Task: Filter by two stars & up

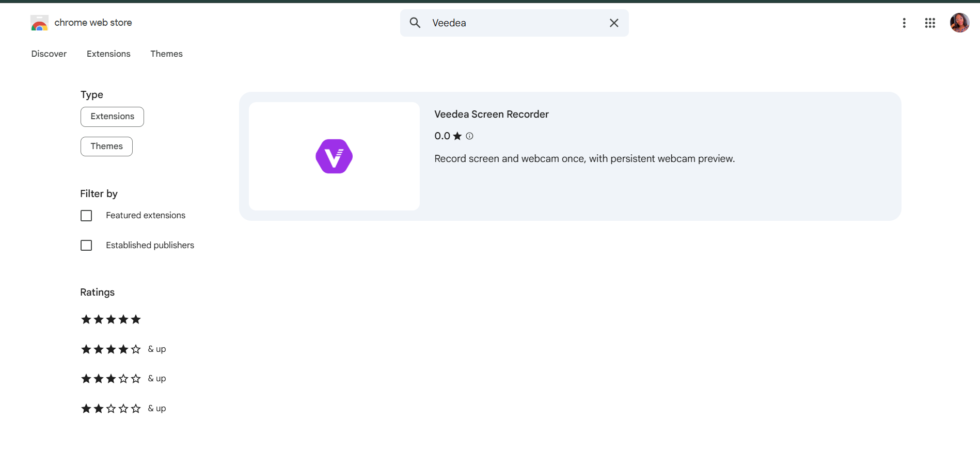Action: [123, 409]
